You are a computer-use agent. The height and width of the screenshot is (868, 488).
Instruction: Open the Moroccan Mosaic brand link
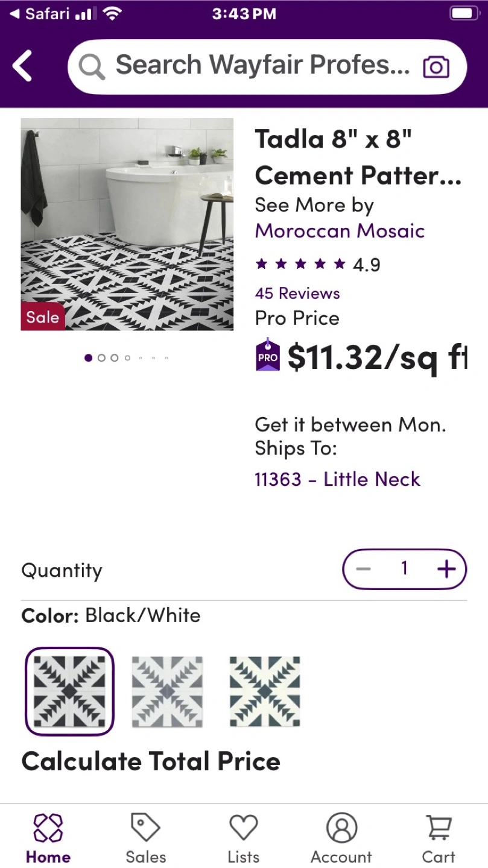click(x=340, y=230)
